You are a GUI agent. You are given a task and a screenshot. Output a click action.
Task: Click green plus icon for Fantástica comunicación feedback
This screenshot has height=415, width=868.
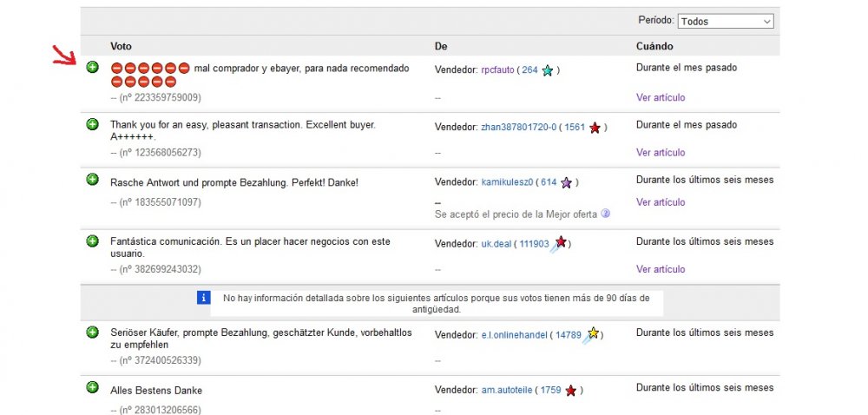pos(93,240)
